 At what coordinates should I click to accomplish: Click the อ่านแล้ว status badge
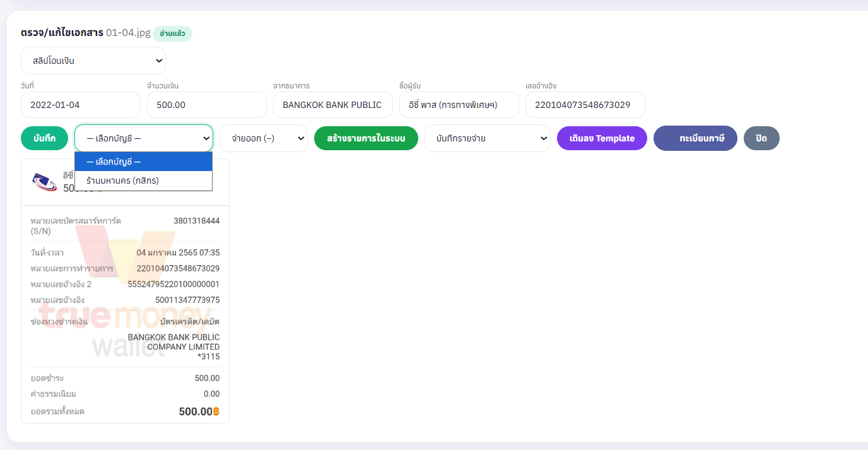coord(172,33)
